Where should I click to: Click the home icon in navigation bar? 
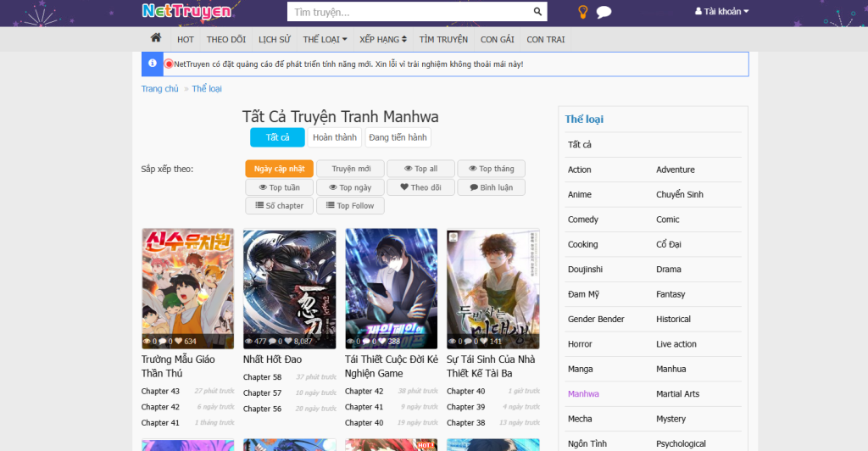(x=155, y=38)
